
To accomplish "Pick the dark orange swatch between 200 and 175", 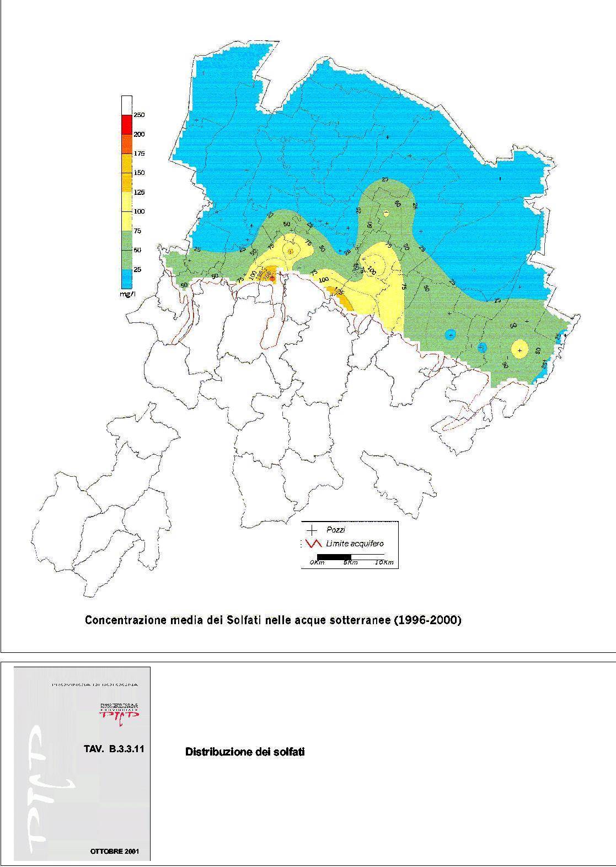I will point(127,143).
